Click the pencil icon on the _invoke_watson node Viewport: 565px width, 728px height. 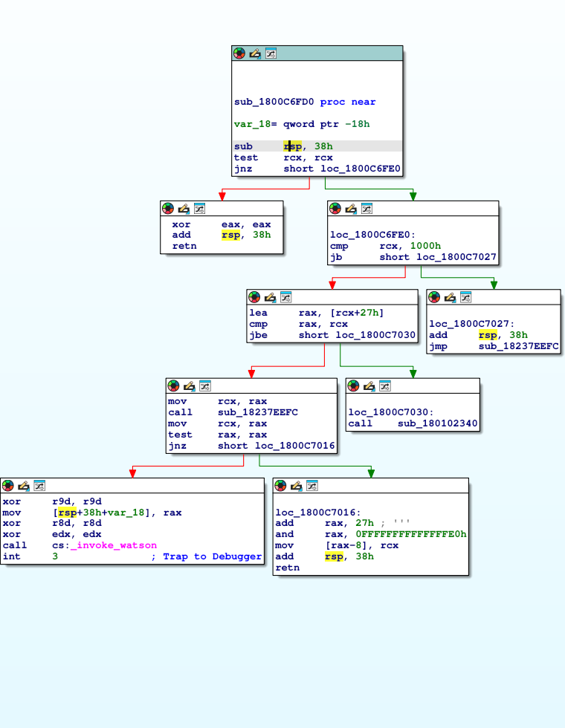pyautogui.click(x=24, y=486)
